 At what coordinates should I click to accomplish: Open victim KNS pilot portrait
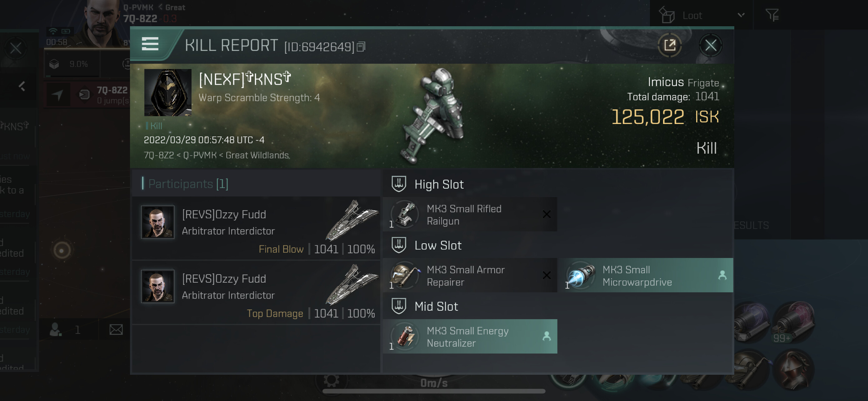pos(167,92)
